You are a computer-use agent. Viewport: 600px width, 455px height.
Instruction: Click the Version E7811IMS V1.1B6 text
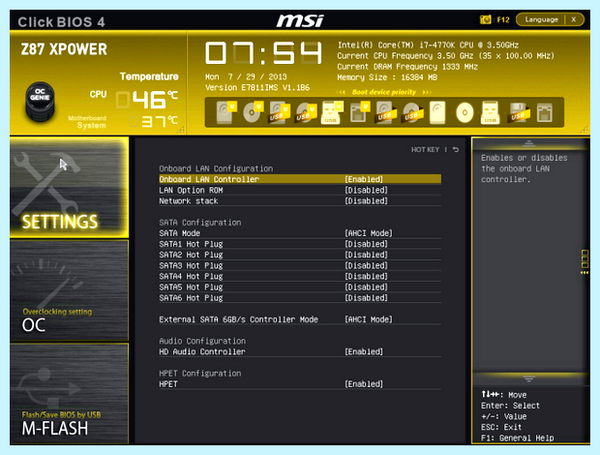coord(257,88)
